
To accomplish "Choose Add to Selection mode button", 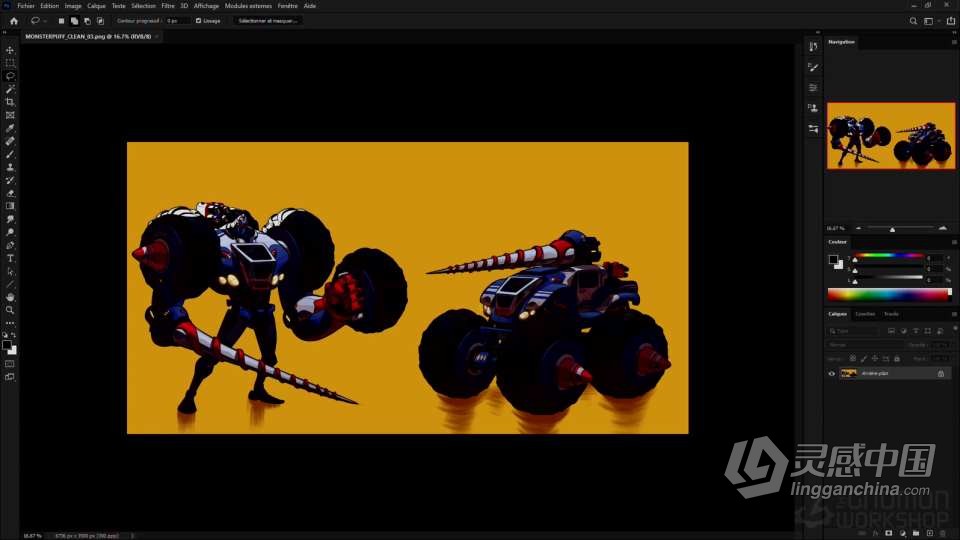I will pyautogui.click(x=74, y=21).
